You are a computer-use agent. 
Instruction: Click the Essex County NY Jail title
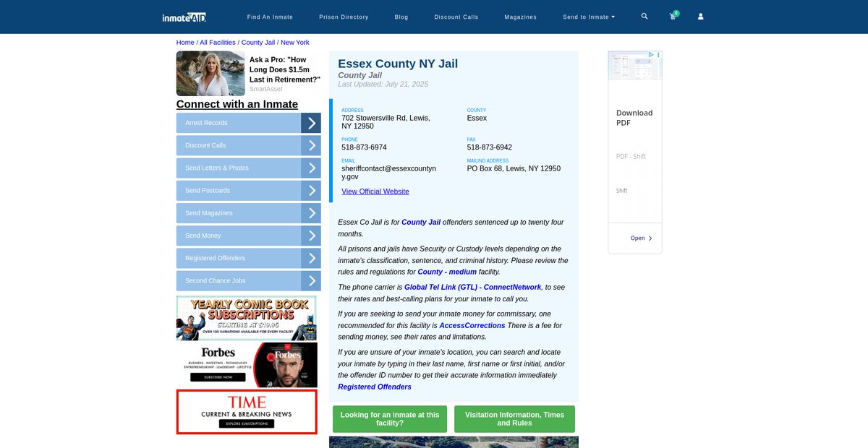(x=398, y=64)
